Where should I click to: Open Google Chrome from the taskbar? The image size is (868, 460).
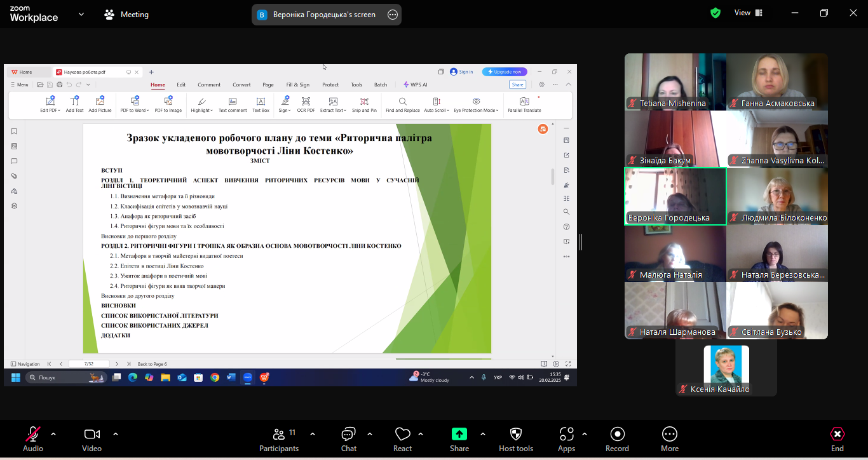click(x=215, y=377)
